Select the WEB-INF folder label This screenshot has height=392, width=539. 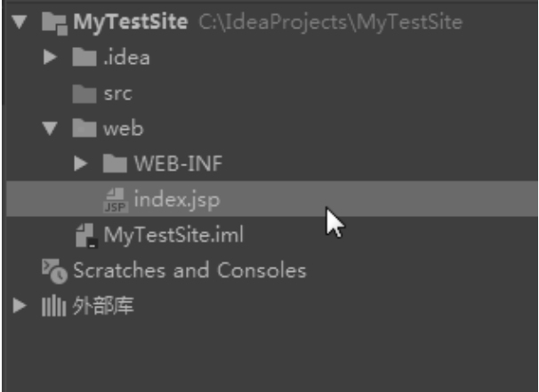point(178,164)
